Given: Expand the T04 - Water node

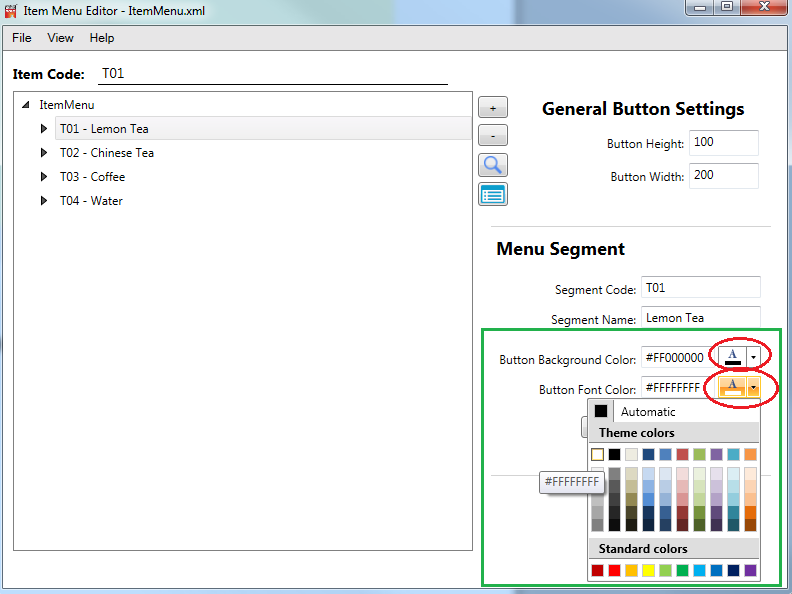Looking at the screenshot, I should (44, 201).
